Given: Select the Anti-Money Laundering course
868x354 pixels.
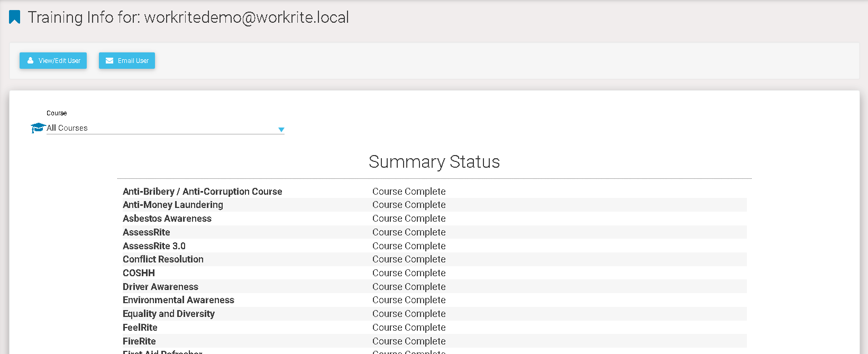Looking at the screenshot, I should (x=173, y=205).
